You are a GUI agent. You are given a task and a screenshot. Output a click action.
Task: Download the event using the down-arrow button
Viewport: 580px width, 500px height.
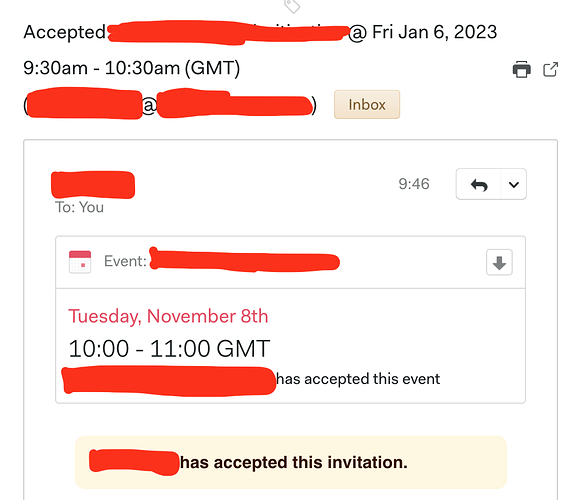pos(499,263)
